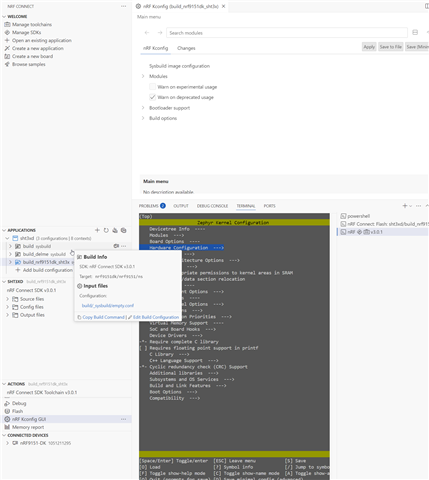Click the Search modules field
This screenshot has width=429, height=480.
point(287,33)
